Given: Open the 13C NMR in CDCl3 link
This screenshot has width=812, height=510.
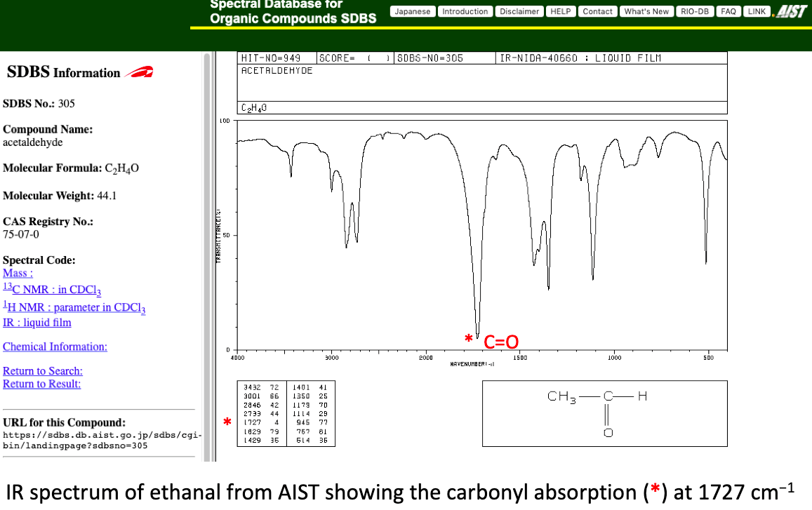Looking at the screenshot, I should [x=52, y=290].
